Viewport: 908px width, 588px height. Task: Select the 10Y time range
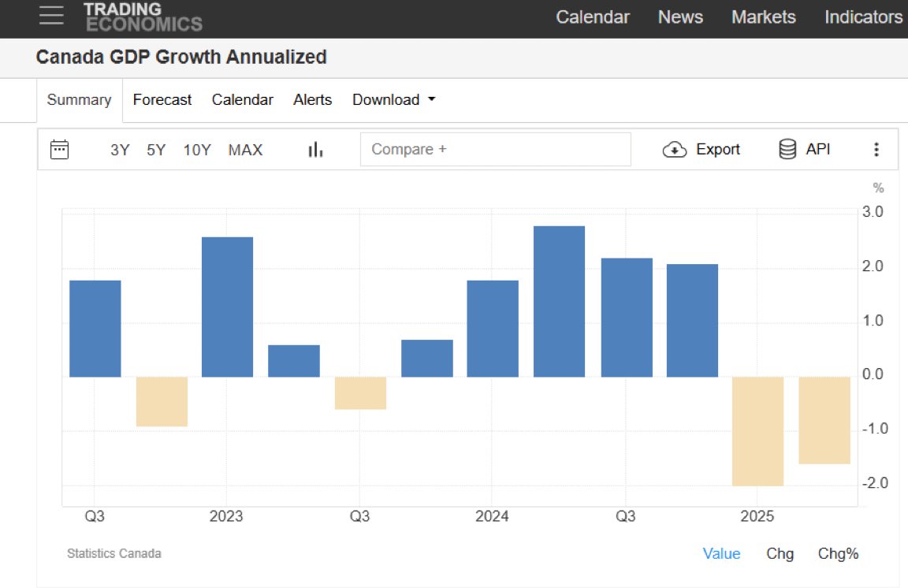[197, 150]
